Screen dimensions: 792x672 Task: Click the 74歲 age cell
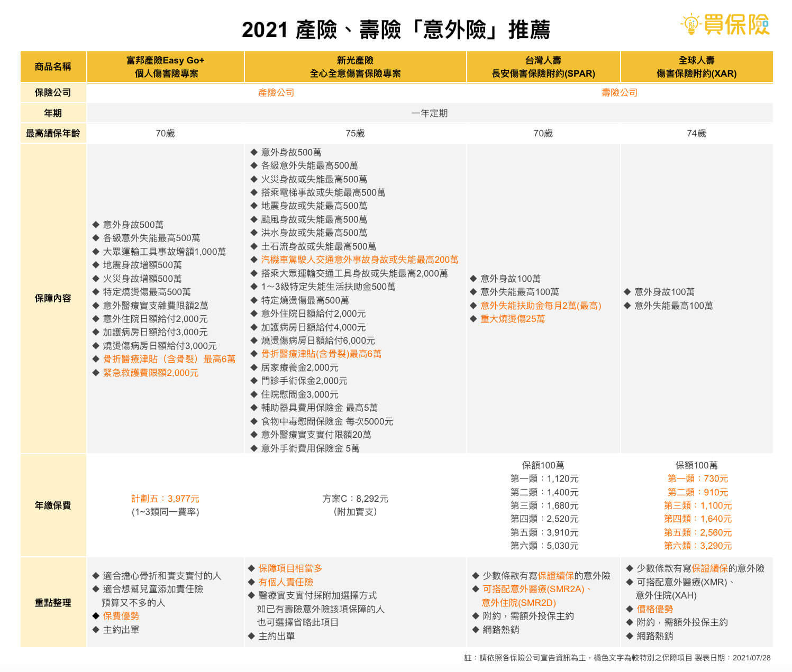[696, 133]
